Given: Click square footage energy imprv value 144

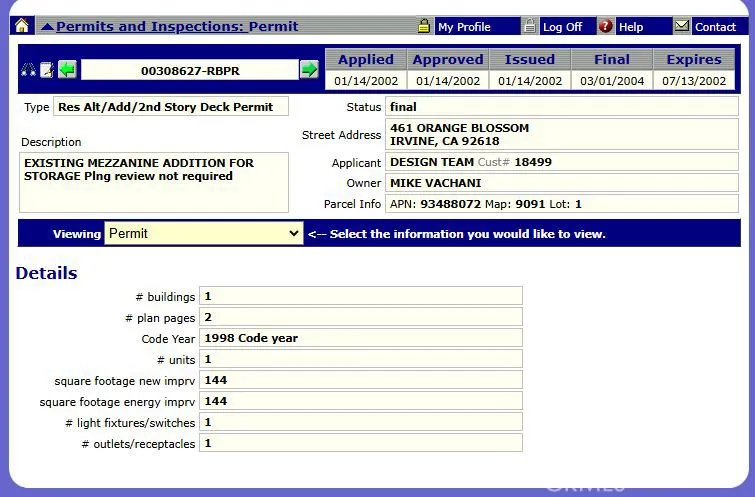Looking at the screenshot, I should coord(361,401).
